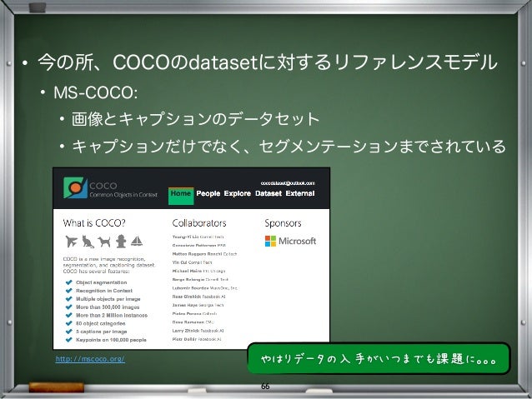532x399 pixels.
Task: Click collaborator Yin Cui
Action: (x=192, y=262)
